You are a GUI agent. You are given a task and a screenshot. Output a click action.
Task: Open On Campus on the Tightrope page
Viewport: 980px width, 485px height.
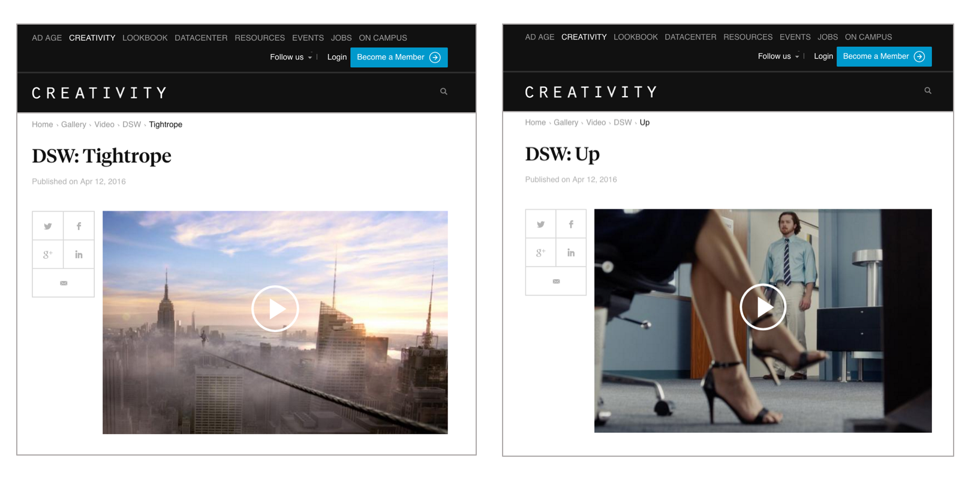coord(383,38)
